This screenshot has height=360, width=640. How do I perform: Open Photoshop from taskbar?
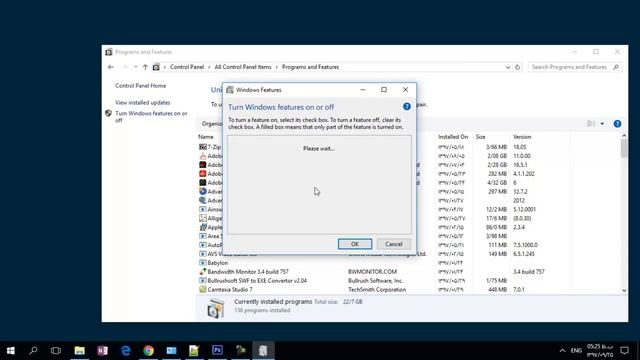pyautogui.click(x=218, y=351)
